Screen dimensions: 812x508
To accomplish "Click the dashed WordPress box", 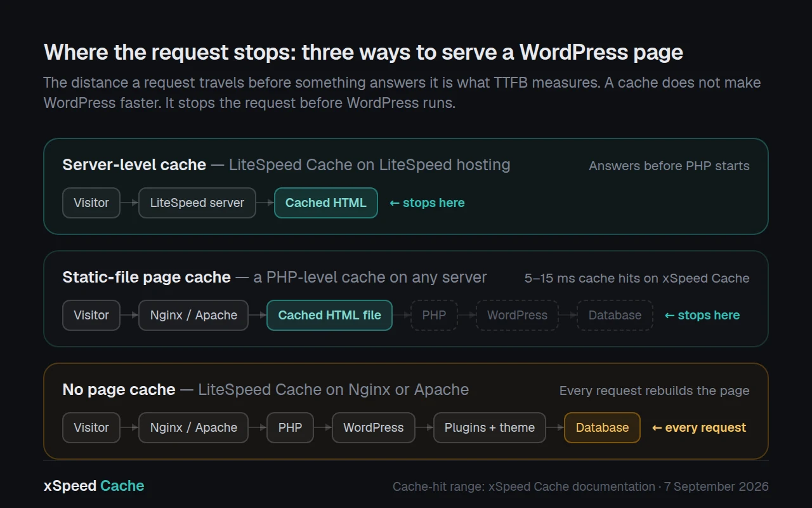I will pos(517,315).
